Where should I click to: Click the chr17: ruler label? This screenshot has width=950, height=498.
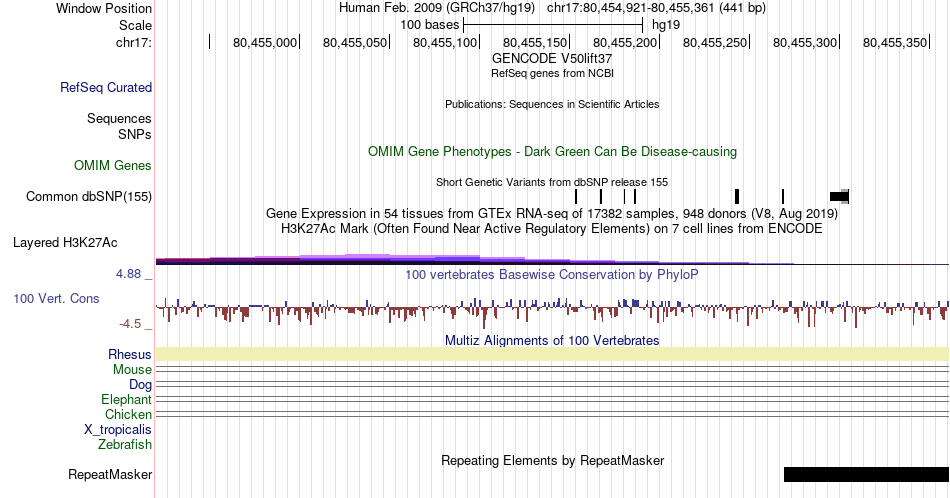pos(134,42)
